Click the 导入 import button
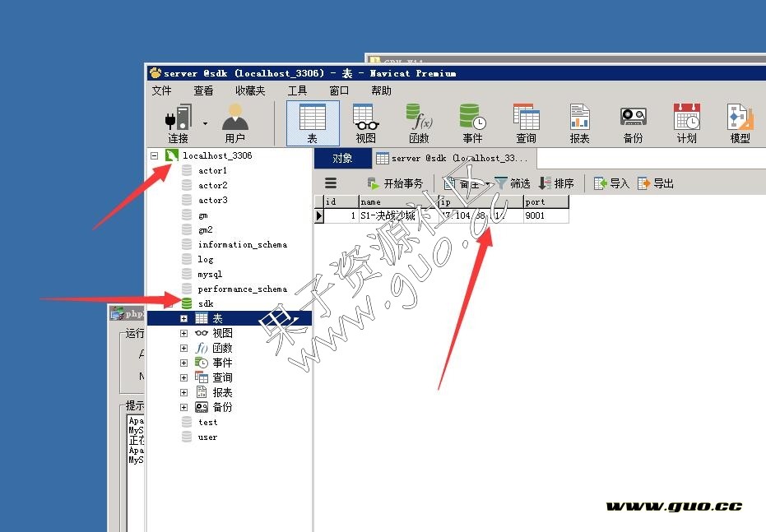 (611, 183)
